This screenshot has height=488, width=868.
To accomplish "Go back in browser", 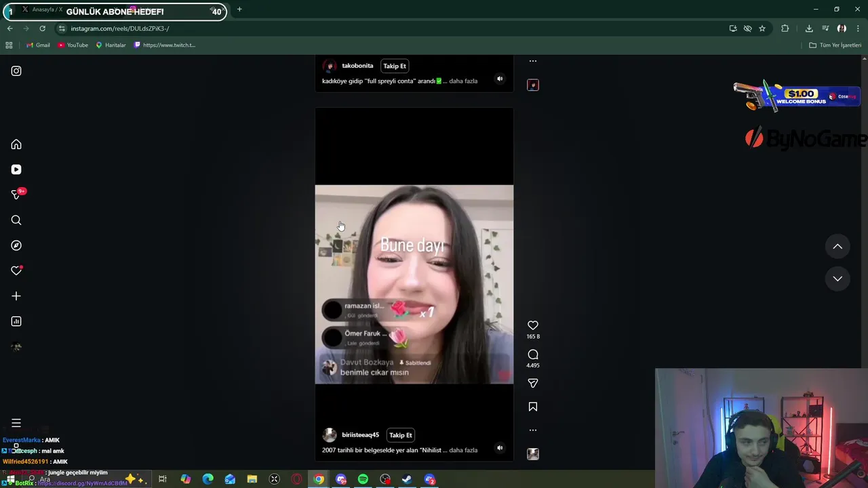I will (9, 28).
